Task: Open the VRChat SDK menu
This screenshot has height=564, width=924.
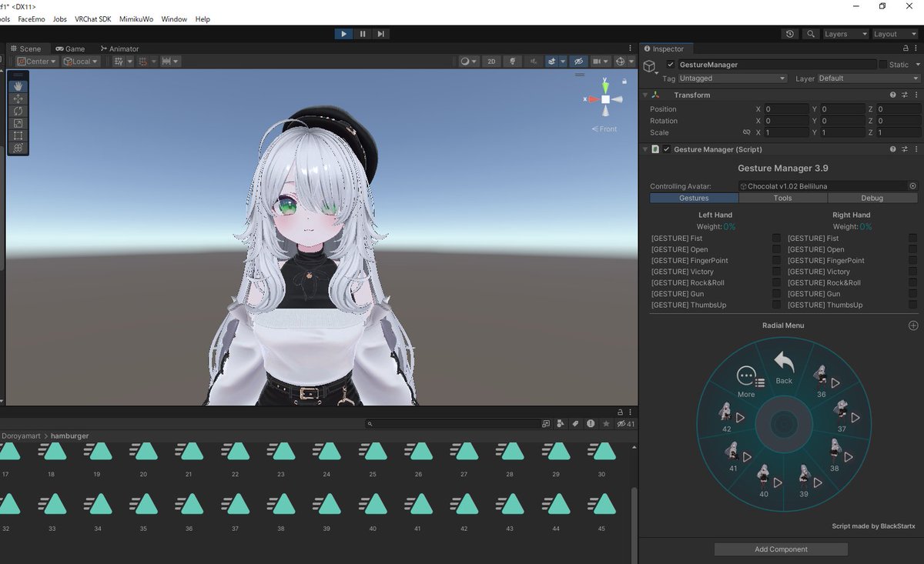Action: pos(92,19)
